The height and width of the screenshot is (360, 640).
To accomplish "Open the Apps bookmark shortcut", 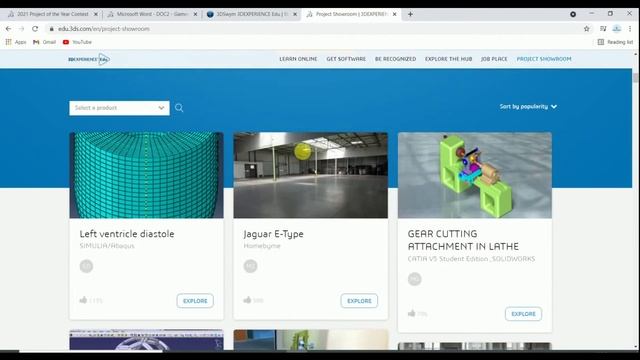I will (x=16, y=42).
